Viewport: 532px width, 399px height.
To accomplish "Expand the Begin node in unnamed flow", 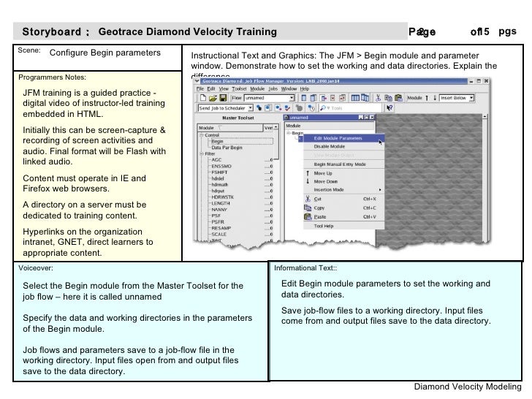I will (x=289, y=133).
